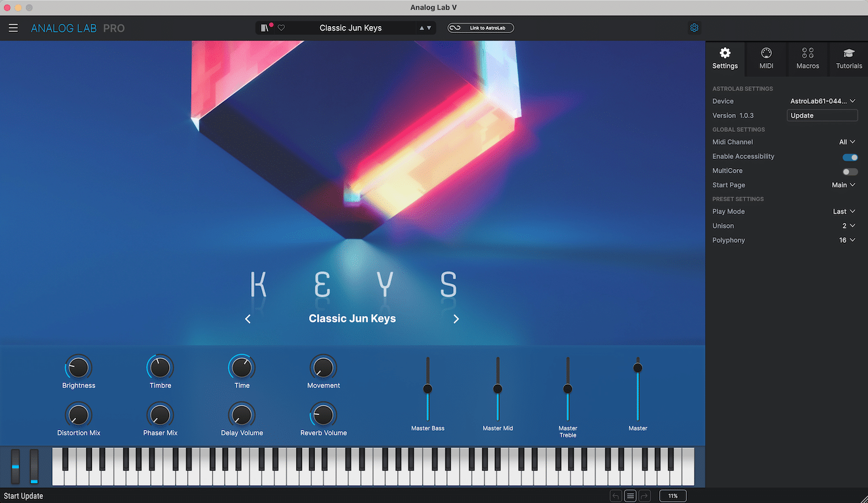868x503 pixels.
Task: Change the Play Mode dropdown
Action: point(844,212)
